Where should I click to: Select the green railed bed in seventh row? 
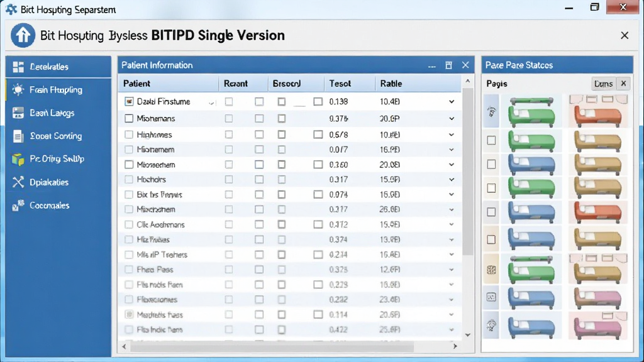click(531, 270)
